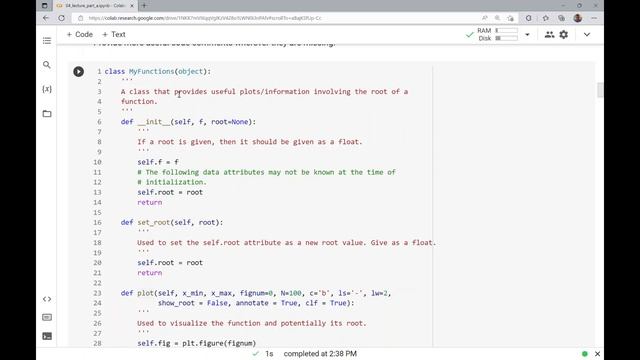The height and width of the screenshot is (360, 640).
Task: Open the code snippets panel
Action: (x=47, y=299)
